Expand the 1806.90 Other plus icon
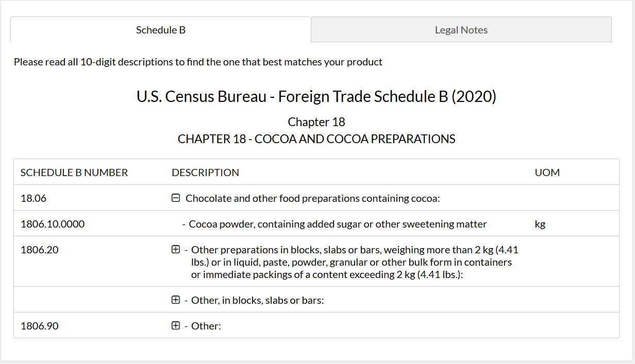The height and width of the screenshot is (364, 635). (176, 325)
